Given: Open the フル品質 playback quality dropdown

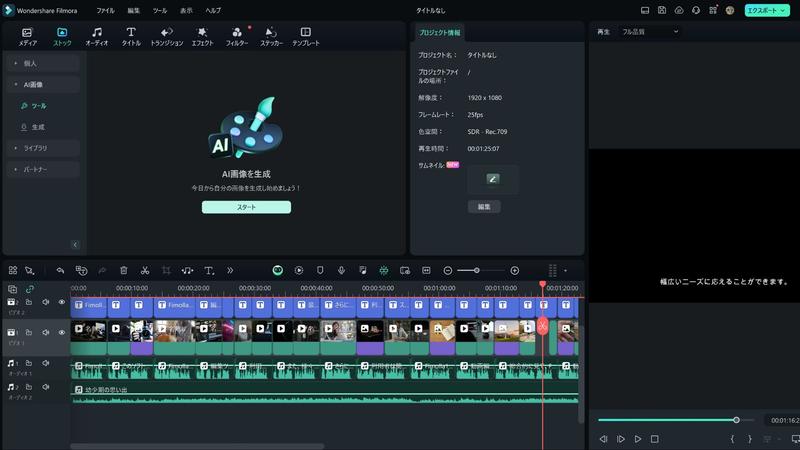Looking at the screenshot, I should pyautogui.click(x=649, y=32).
